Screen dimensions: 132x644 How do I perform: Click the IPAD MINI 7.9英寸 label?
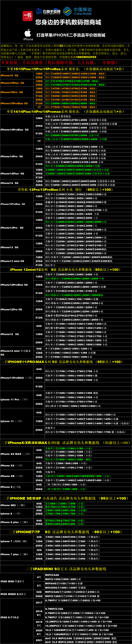(x=12, y=581)
